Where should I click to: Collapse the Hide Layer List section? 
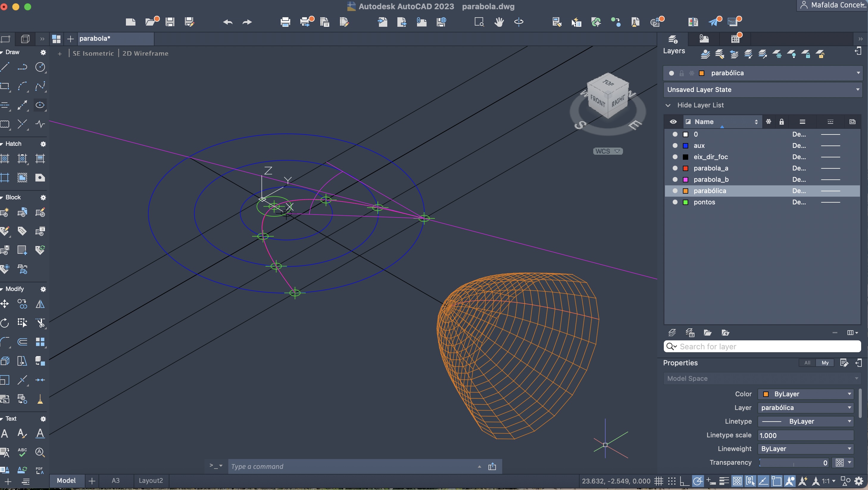coord(668,105)
